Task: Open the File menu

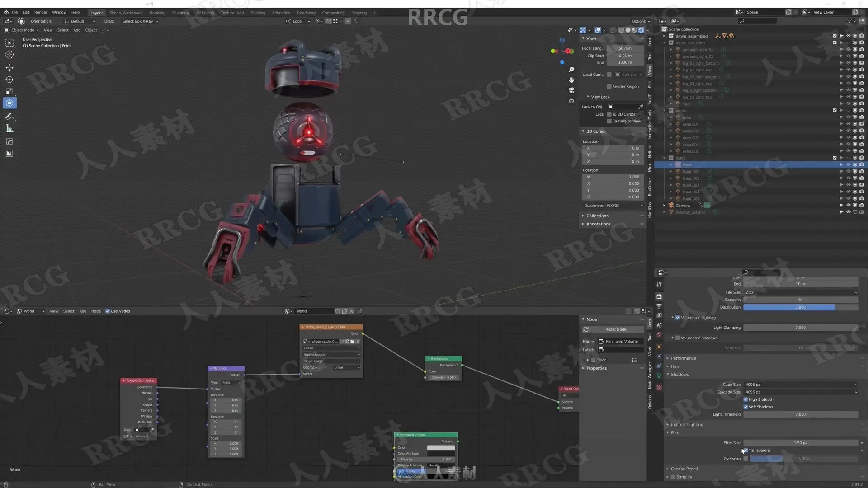Action: point(14,12)
